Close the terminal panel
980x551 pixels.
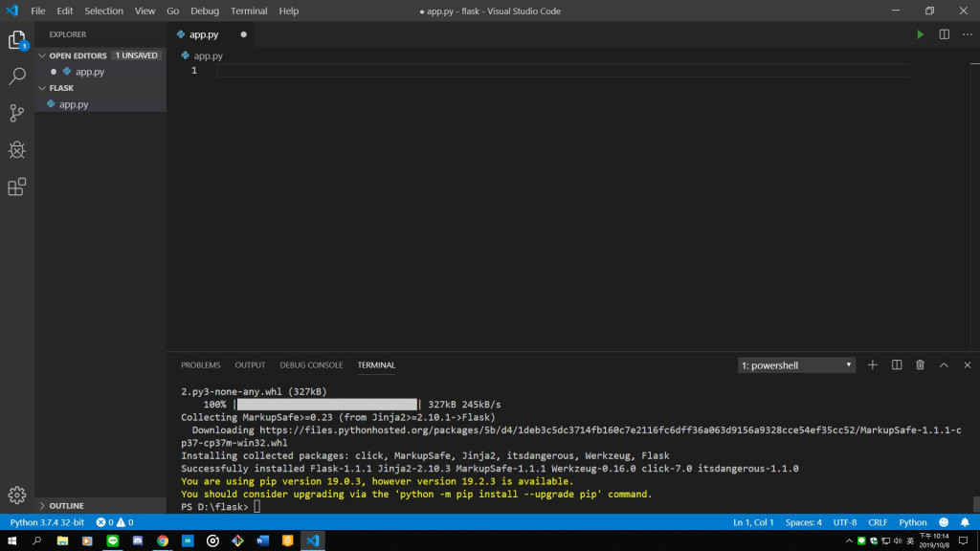[967, 364]
